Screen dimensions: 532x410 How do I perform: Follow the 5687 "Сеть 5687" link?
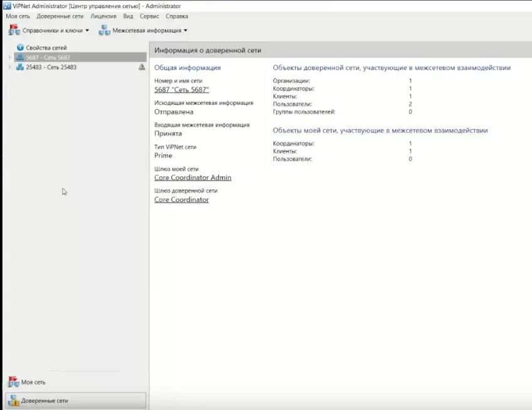click(181, 90)
